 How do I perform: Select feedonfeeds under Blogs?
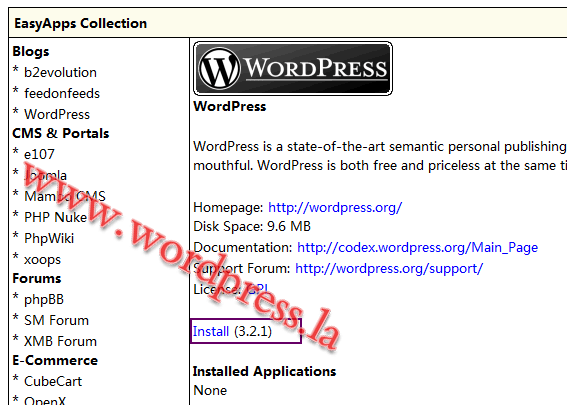click(62, 93)
